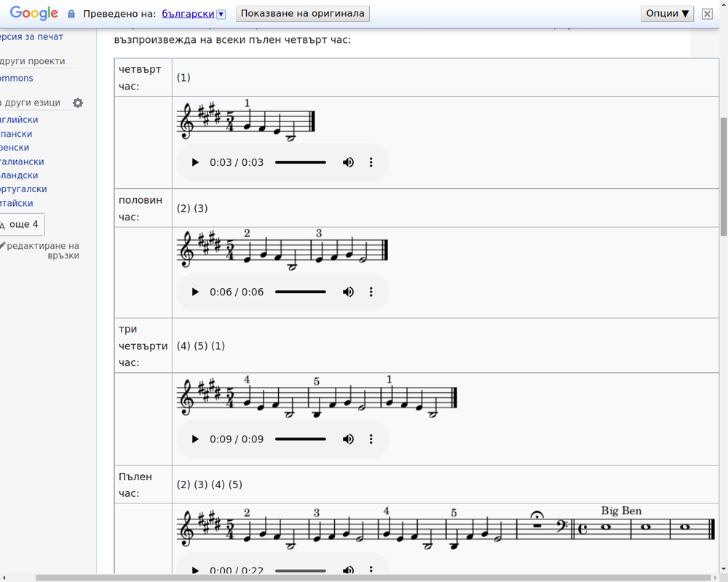The height and width of the screenshot is (582, 728).
Task: Open the Опции dropdown
Action: click(x=667, y=14)
